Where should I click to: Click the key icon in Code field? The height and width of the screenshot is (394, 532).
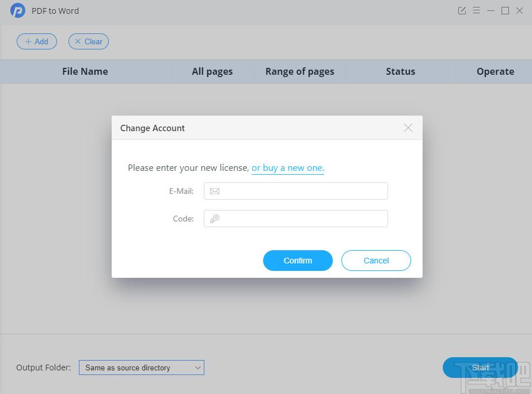coord(215,219)
